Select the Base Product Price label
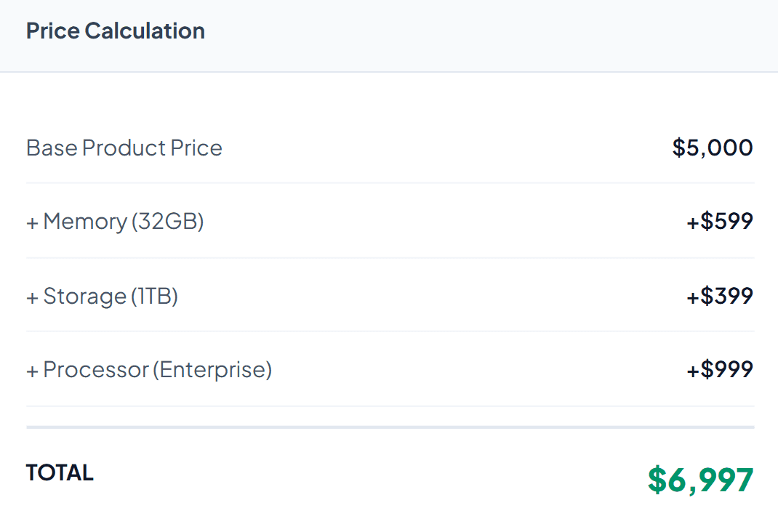 click(x=124, y=148)
